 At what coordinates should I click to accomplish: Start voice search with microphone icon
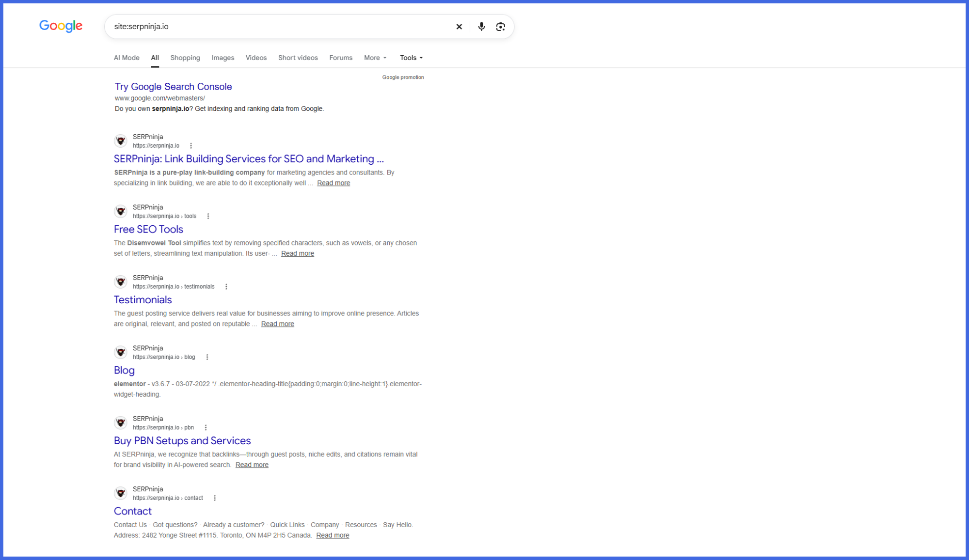[x=481, y=27]
